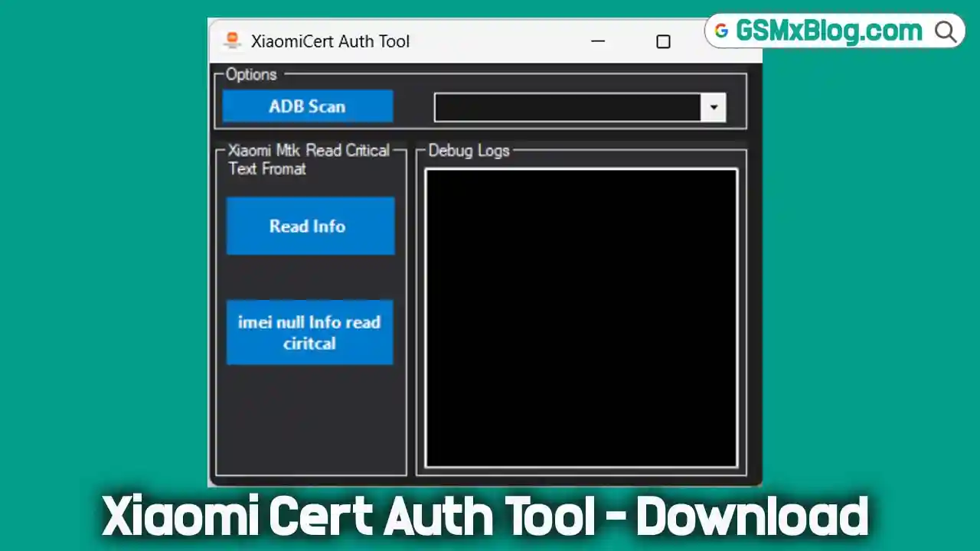The width and height of the screenshot is (980, 551).
Task: Click inside the device combo box field
Action: pos(567,107)
